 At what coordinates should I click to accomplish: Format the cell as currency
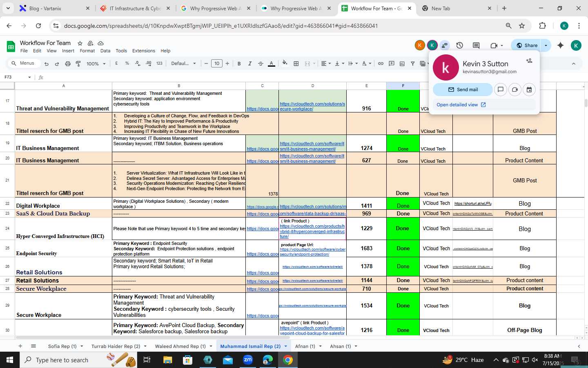coord(117,63)
